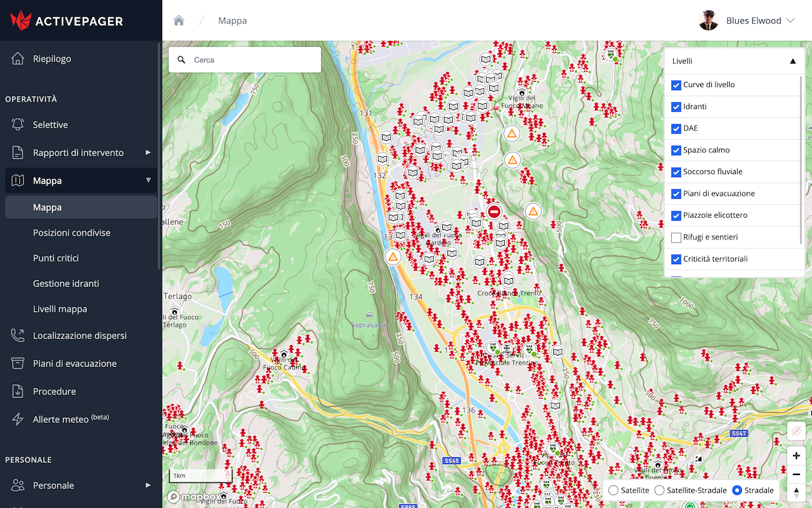Disable the Criticità territoriali layer
The height and width of the screenshot is (508, 812).
[676, 259]
